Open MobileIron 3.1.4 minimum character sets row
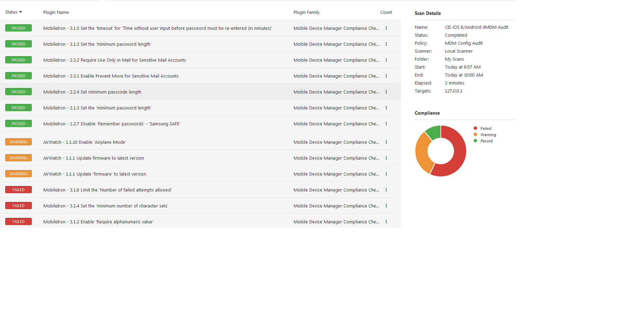644x321 pixels. tap(200, 206)
